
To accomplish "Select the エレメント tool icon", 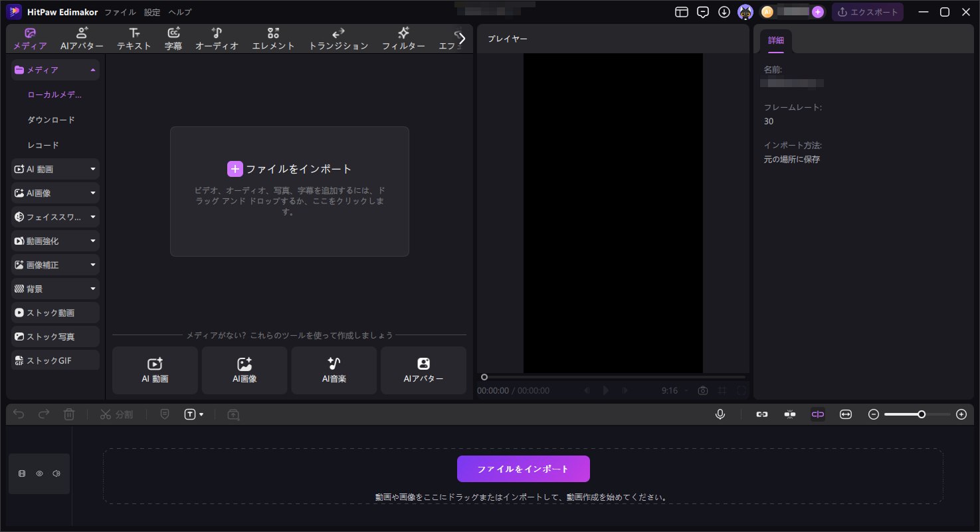I will (273, 32).
